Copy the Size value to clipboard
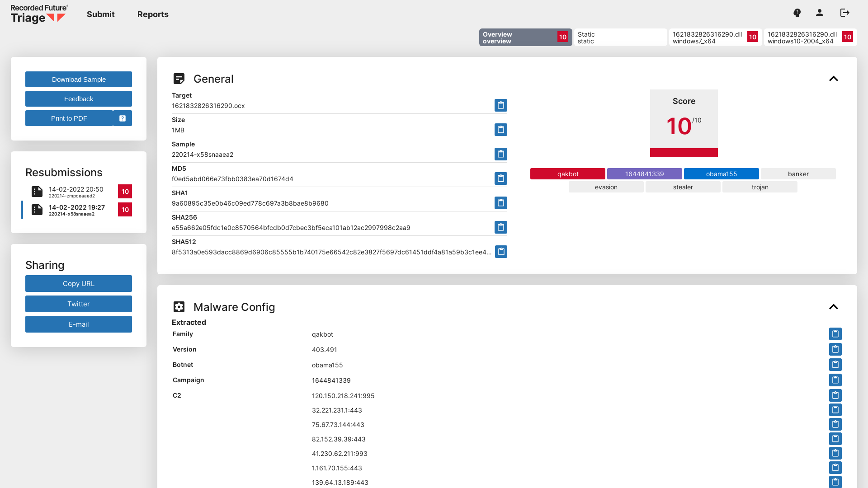 coord(500,130)
